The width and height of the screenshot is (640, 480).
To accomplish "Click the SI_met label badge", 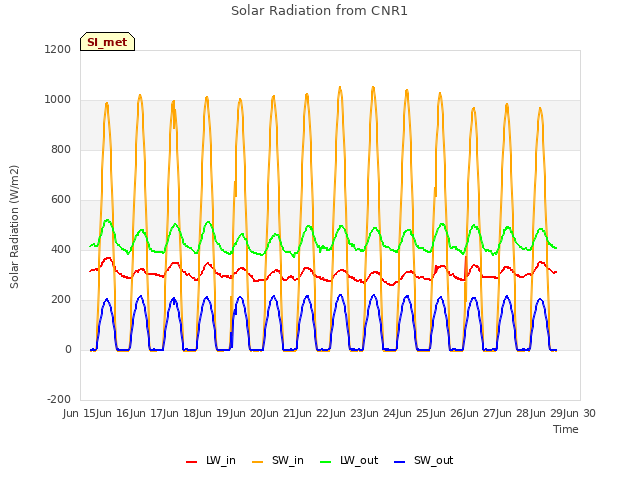I will coord(107,42).
